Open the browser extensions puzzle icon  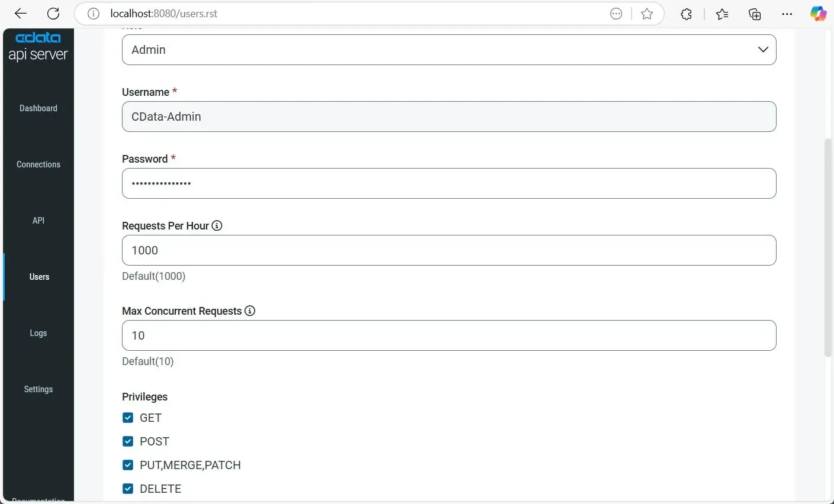[686, 14]
